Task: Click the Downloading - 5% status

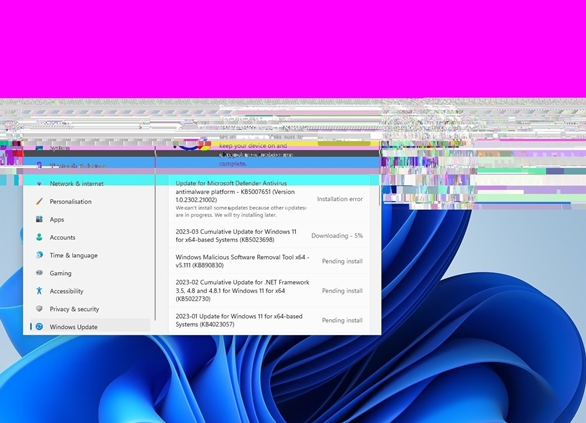Action: pos(337,236)
